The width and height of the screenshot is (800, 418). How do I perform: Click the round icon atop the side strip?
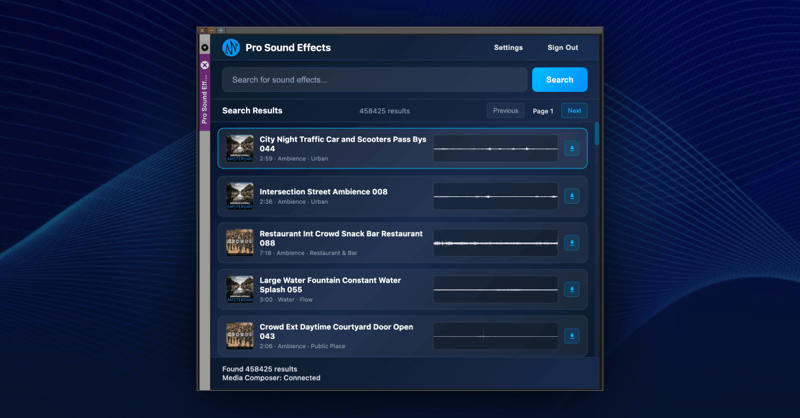coord(205,47)
